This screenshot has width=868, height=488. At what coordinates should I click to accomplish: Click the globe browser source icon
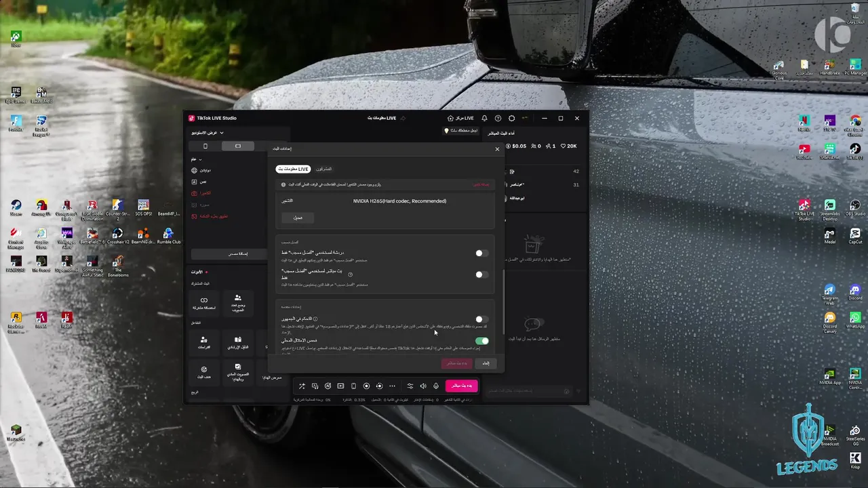195,170
